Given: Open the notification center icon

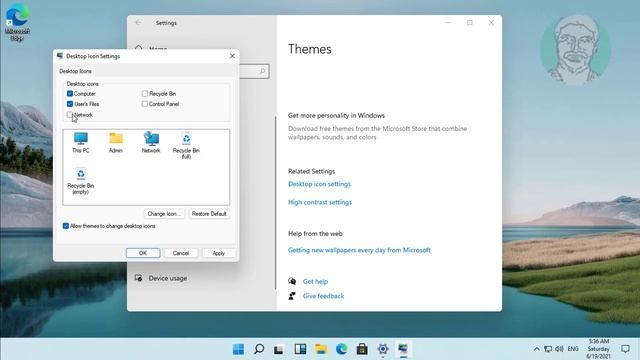Looking at the screenshot, I should [625, 349].
